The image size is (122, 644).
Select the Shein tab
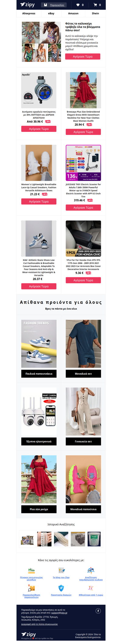click(x=95, y=13)
